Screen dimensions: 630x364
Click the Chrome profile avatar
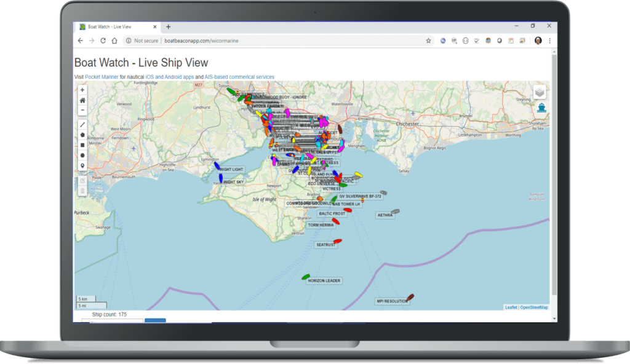click(538, 40)
